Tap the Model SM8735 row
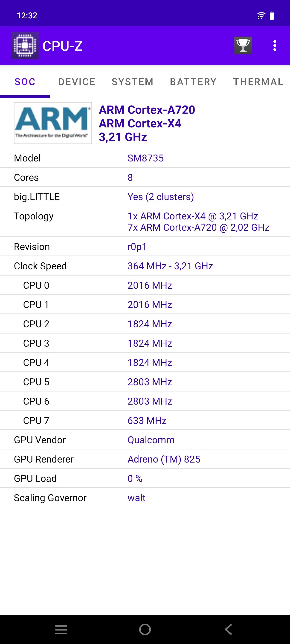Screen dimensions: 290x644 tap(145, 158)
